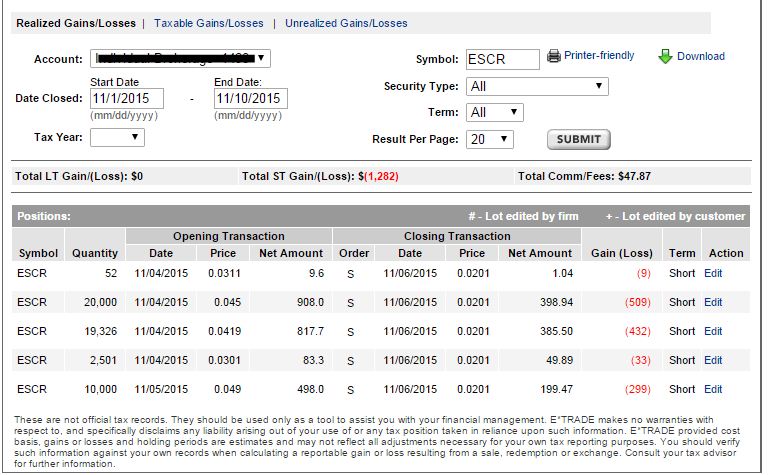Click the closing net amount 199.47
This screenshot has height=475, width=771.
(x=557, y=389)
